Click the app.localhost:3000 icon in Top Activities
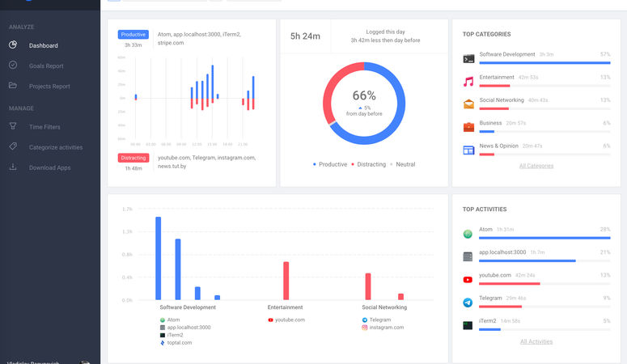This screenshot has height=364, width=627. coord(468,256)
